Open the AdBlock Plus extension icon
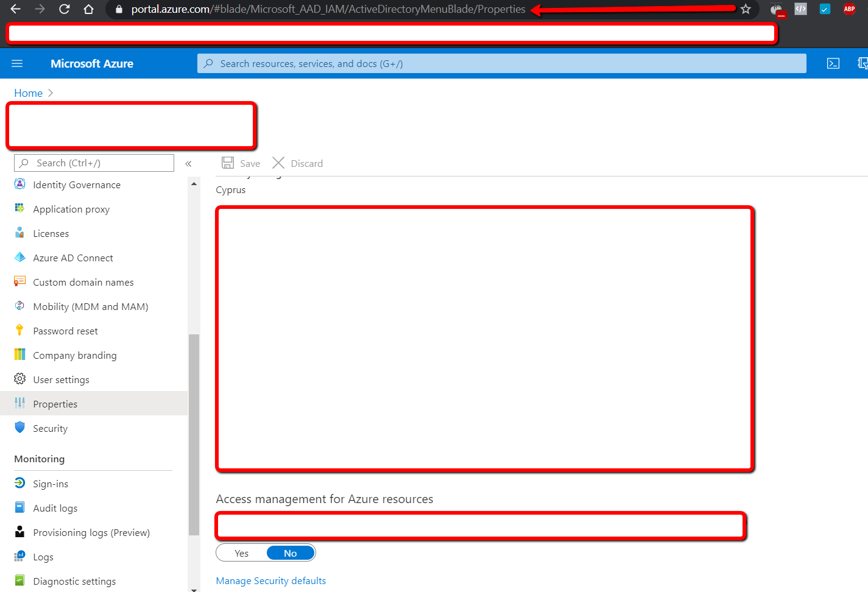Image resolution: width=868 pixels, height=592 pixels. pos(849,9)
